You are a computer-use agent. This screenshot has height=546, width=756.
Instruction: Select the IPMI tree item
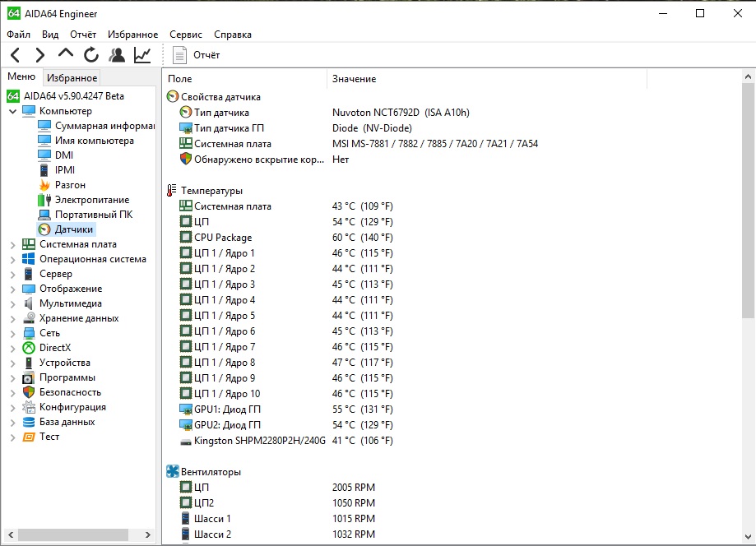coord(65,170)
